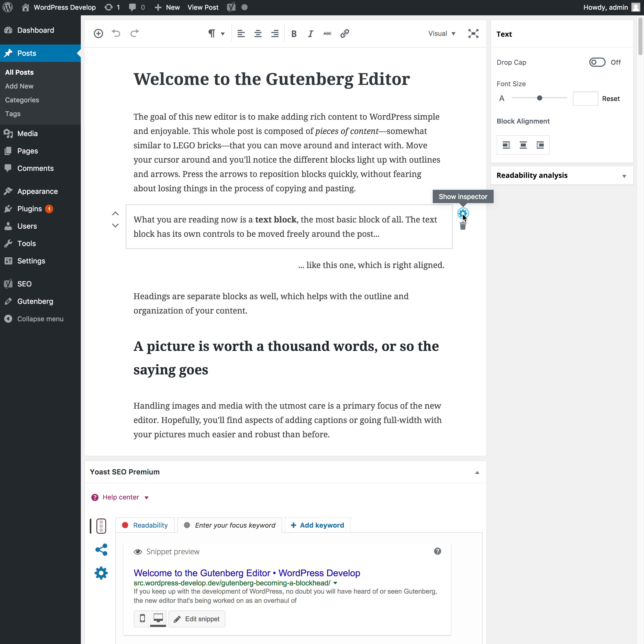Toggle bold formatting
Viewport: 644px width, 644px height.
[x=294, y=34]
